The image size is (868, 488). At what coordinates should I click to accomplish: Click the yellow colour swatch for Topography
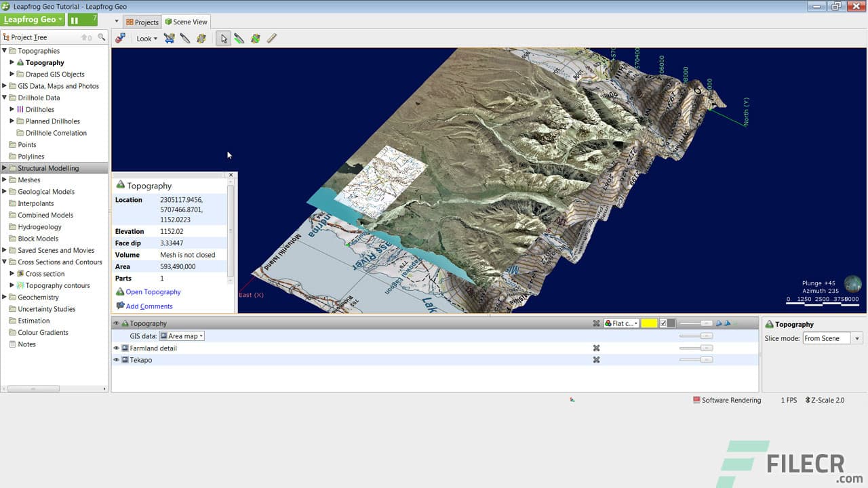pos(647,323)
